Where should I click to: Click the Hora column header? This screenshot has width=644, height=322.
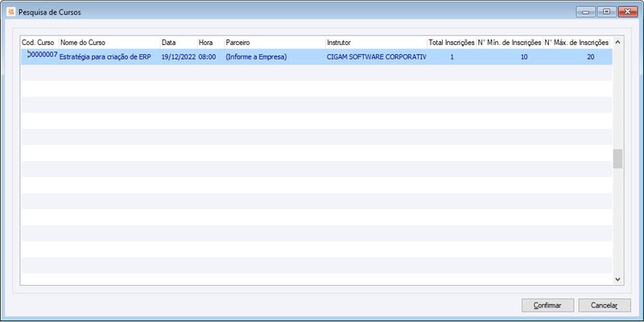click(211, 43)
